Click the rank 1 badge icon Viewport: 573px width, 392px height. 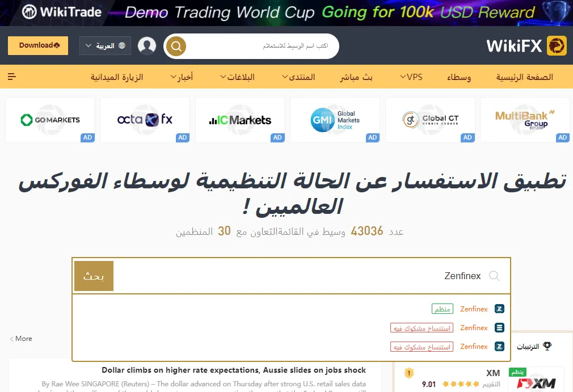pos(409,373)
